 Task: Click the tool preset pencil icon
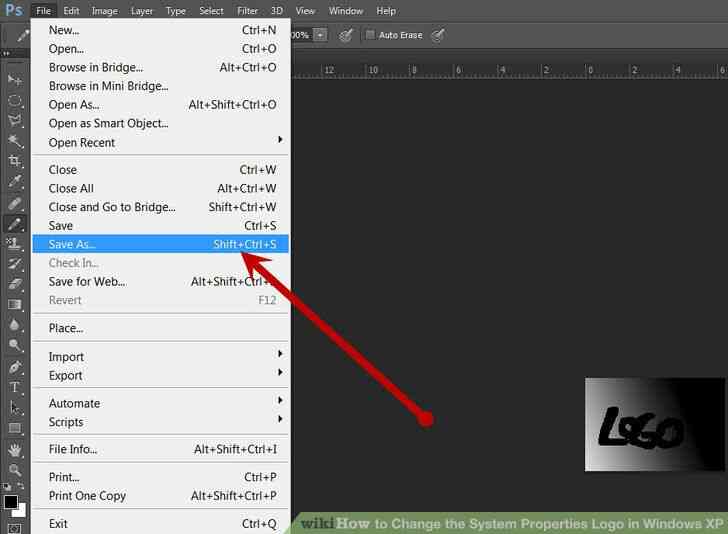pos(21,35)
